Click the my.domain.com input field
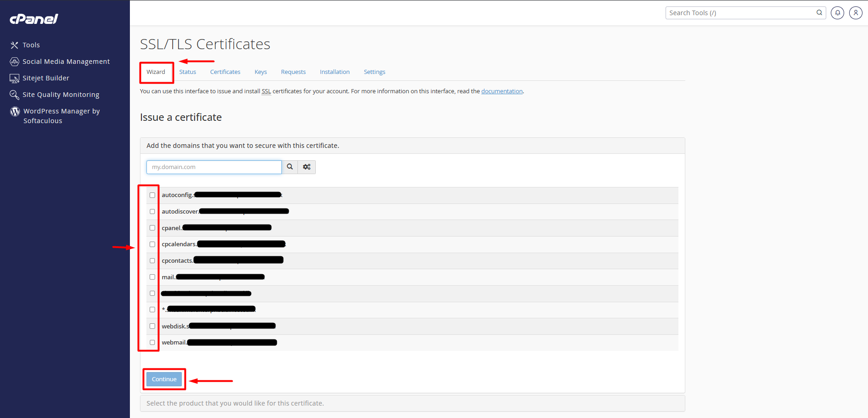868x418 pixels. [x=214, y=167]
